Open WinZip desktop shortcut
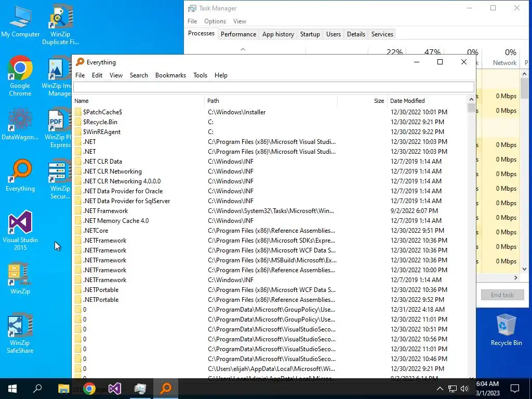532x399 pixels. [x=20, y=278]
